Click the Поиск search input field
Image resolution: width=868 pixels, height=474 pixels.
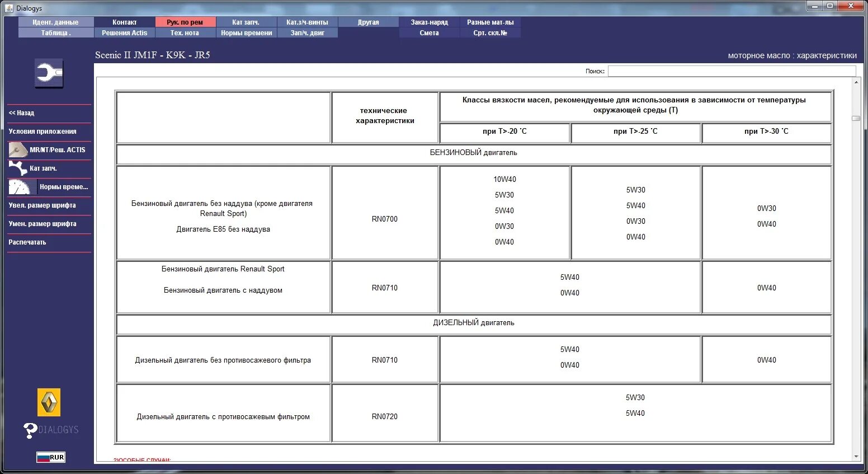click(732, 71)
